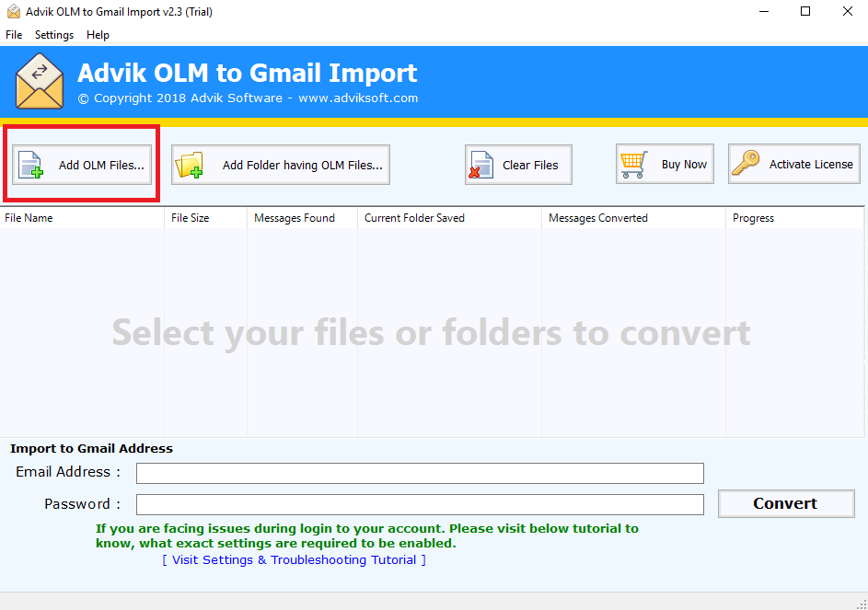
Task: Click the title bar envelope app icon
Action: [x=13, y=12]
